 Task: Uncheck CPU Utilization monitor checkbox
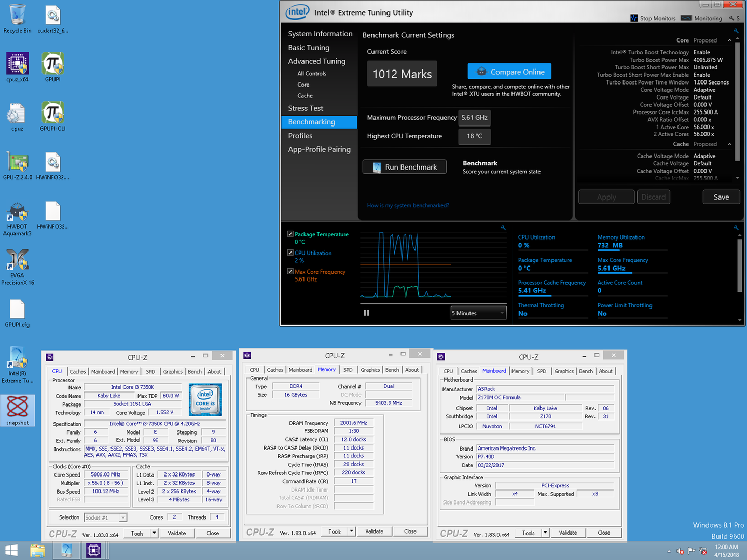[290, 253]
